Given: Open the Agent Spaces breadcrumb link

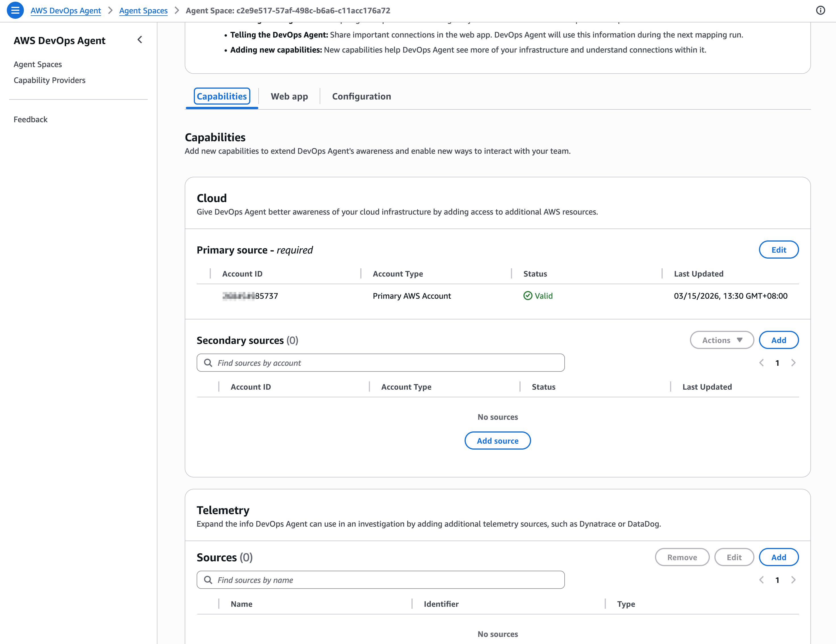Looking at the screenshot, I should pyautogui.click(x=143, y=11).
